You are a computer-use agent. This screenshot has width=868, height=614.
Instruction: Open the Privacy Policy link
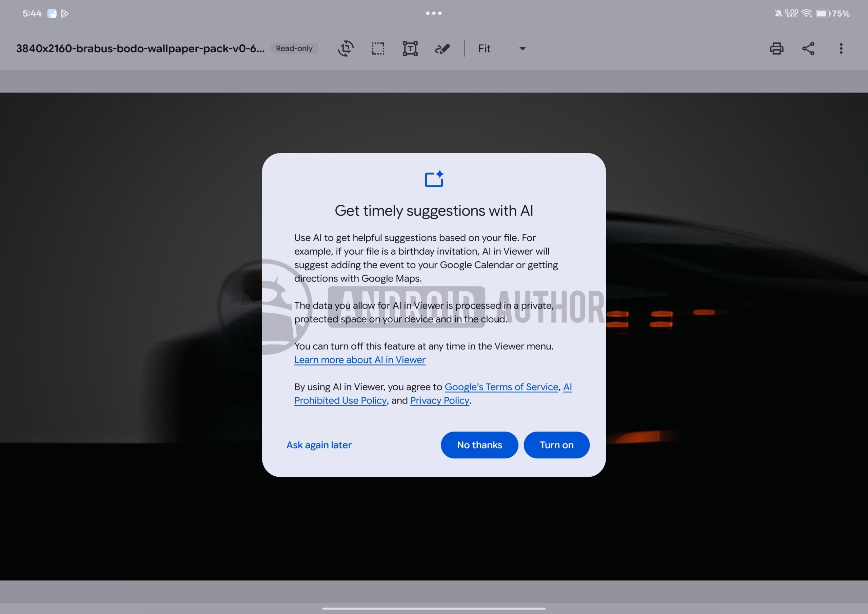(440, 400)
